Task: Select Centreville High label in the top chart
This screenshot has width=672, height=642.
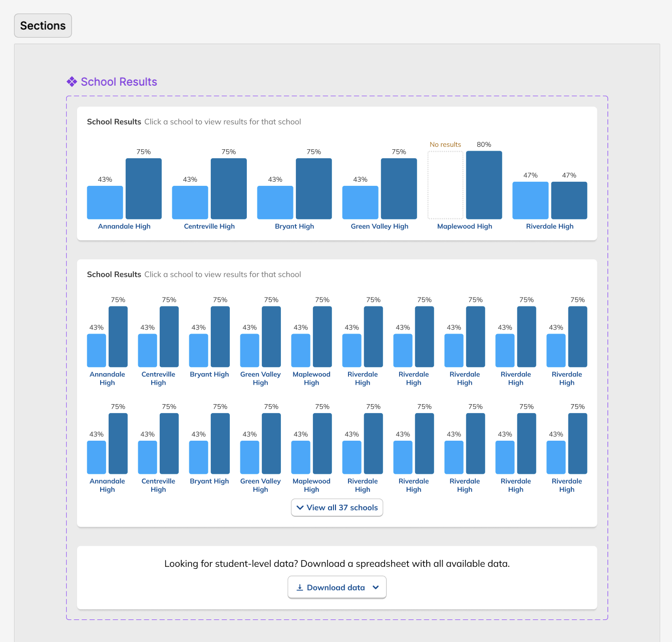Action: pyautogui.click(x=209, y=226)
